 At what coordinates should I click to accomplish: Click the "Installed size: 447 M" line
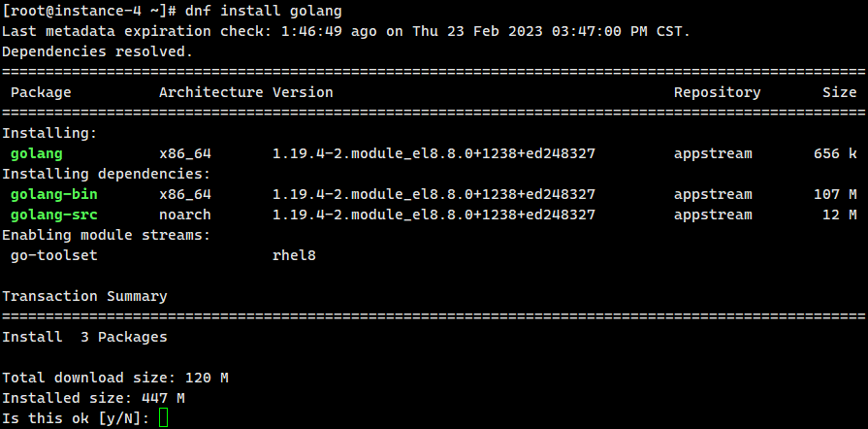[93, 398]
